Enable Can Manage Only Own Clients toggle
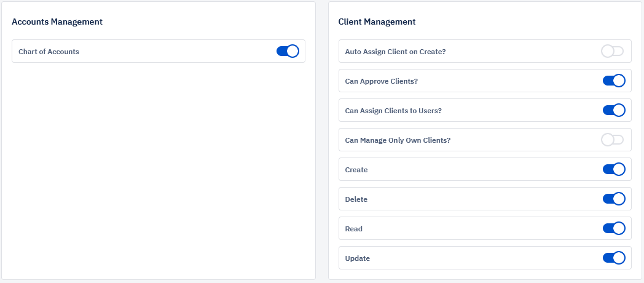 click(x=613, y=140)
